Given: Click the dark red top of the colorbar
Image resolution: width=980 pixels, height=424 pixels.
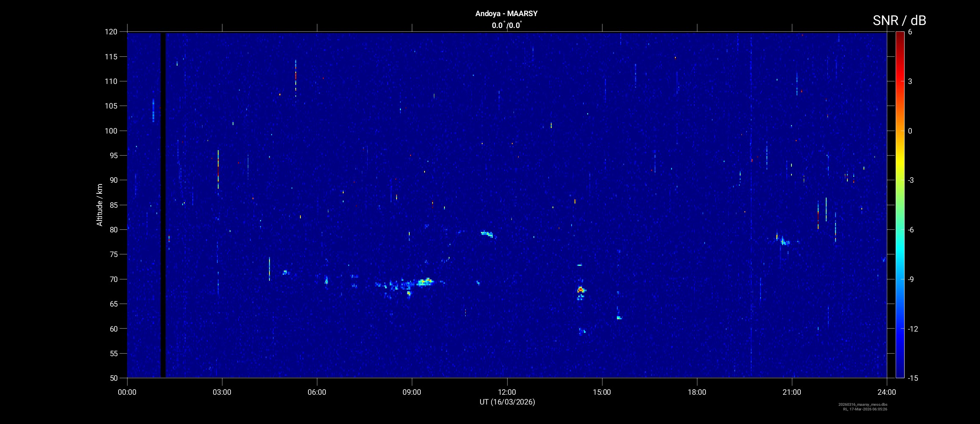Looking at the screenshot, I should (x=899, y=36).
